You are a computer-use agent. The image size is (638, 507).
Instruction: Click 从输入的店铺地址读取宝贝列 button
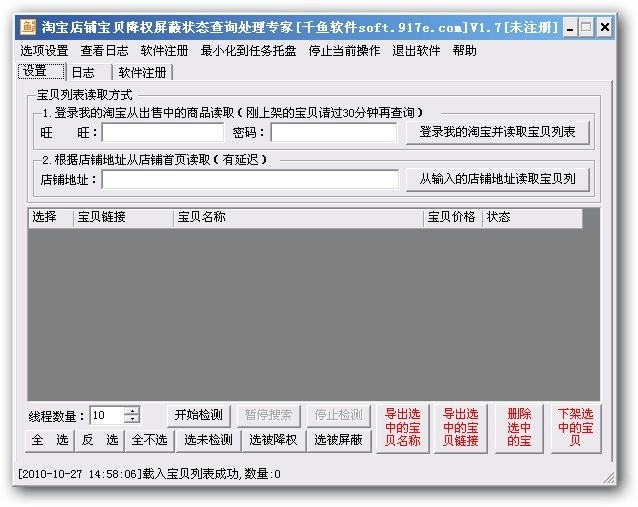coord(498,179)
